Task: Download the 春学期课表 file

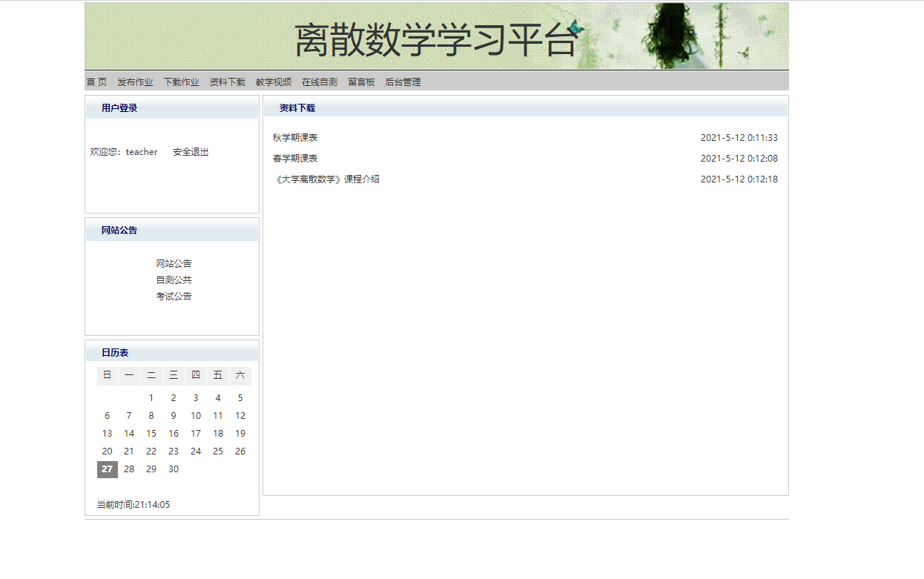Action: (x=296, y=158)
